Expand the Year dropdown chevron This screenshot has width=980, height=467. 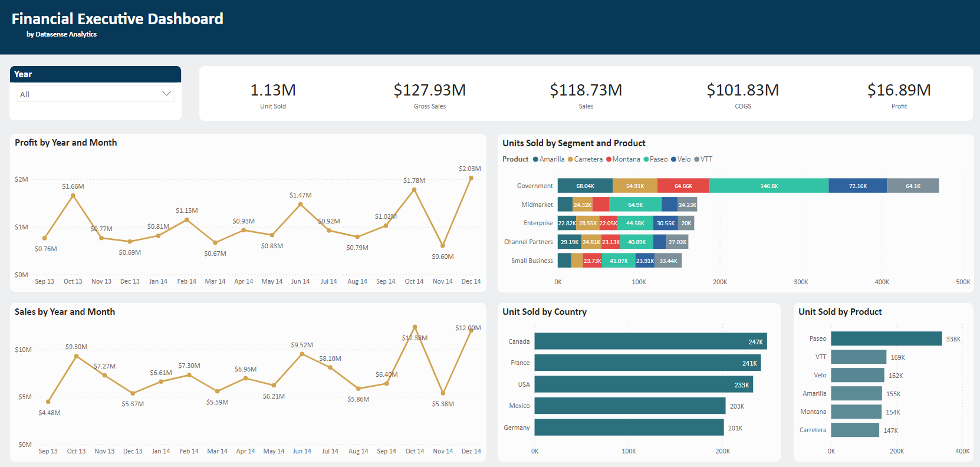coord(166,94)
